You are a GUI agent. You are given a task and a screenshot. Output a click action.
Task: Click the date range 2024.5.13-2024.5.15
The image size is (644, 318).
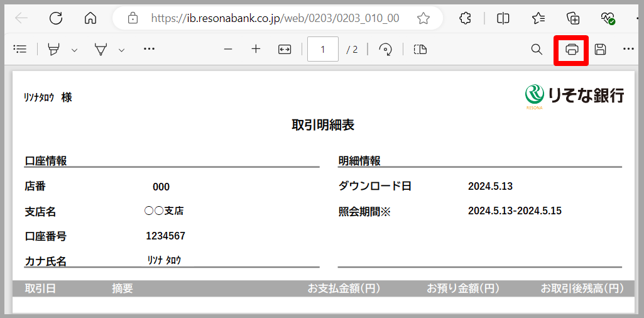[515, 211]
